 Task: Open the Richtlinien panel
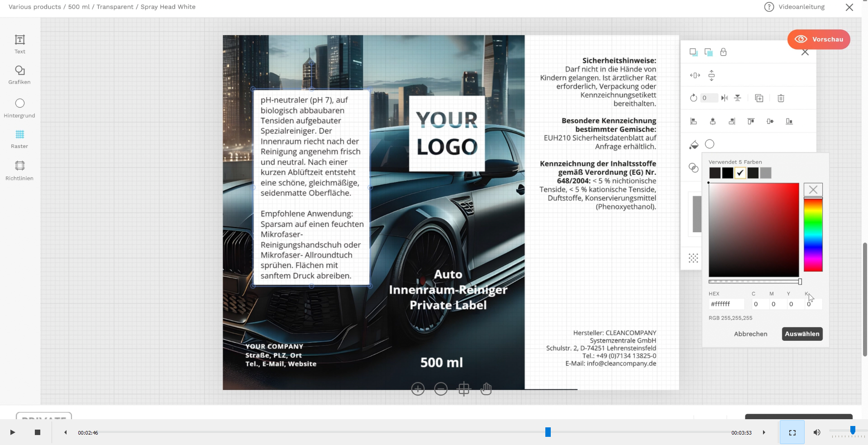[x=19, y=171]
